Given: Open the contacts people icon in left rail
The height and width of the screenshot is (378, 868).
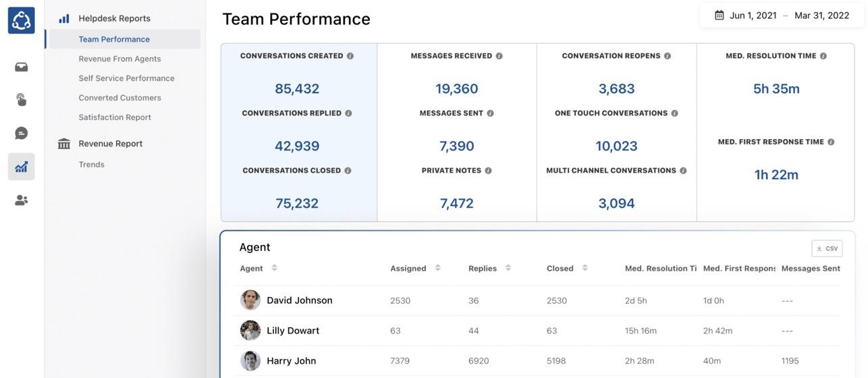Looking at the screenshot, I should pyautogui.click(x=21, y=200).
